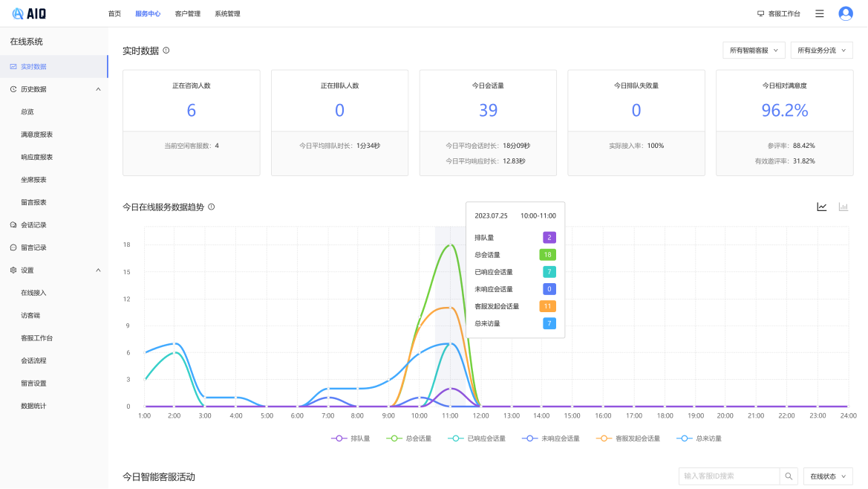Collapse the 设置 section chevron

click(x=98, y=271)
